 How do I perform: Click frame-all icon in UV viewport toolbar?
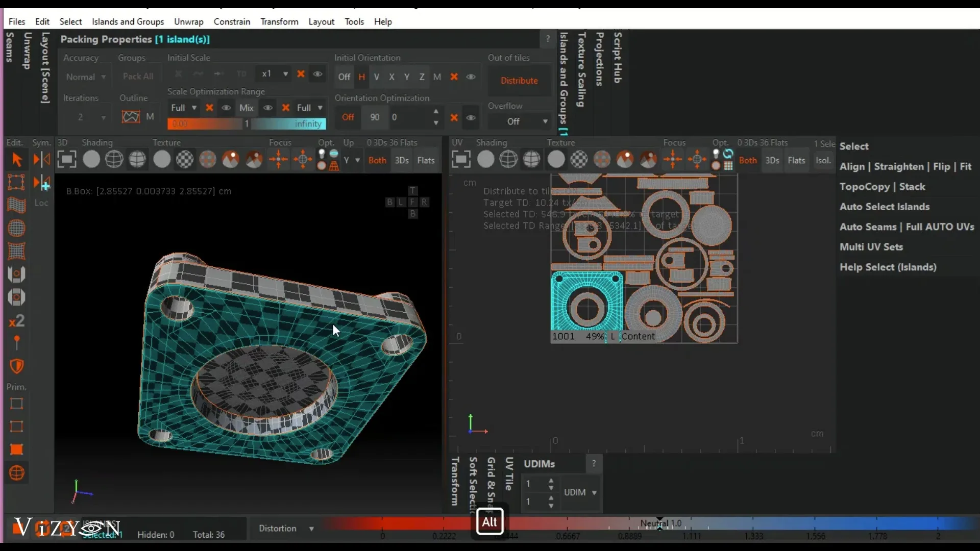(461, 160)
